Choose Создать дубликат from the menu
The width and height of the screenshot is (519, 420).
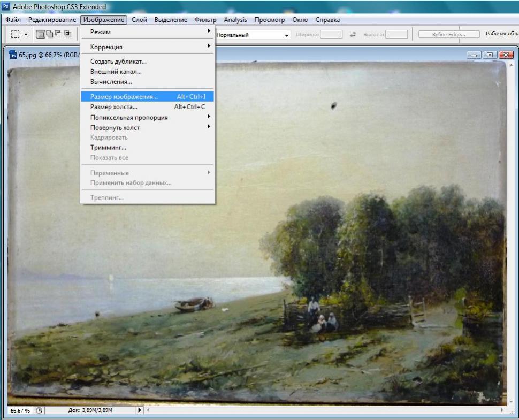148,62
